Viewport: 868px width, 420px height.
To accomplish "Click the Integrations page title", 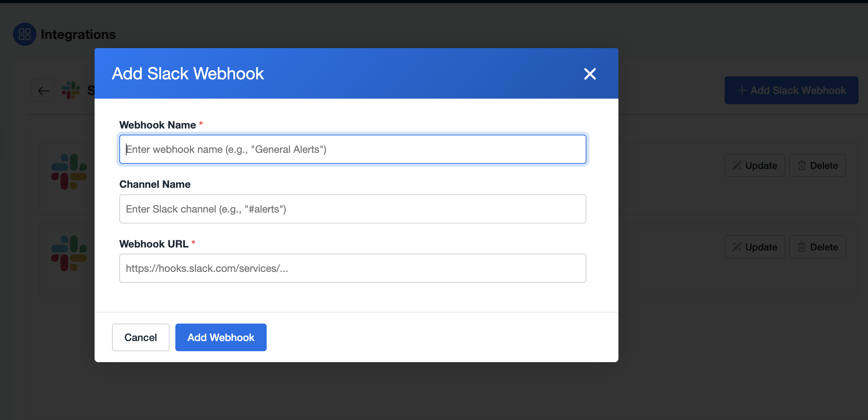I will click(x=78, y=34).
